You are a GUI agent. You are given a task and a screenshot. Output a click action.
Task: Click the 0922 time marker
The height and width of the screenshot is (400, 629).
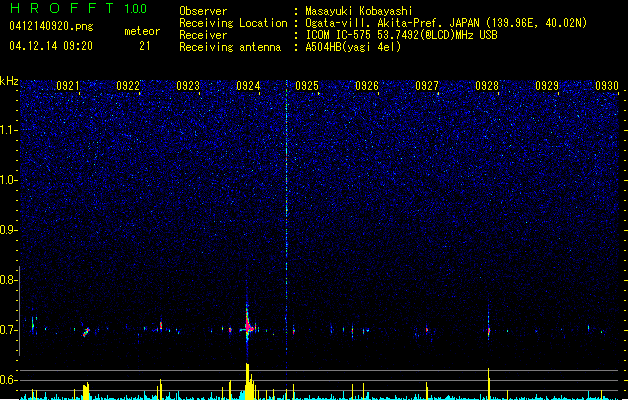(128, 85)
